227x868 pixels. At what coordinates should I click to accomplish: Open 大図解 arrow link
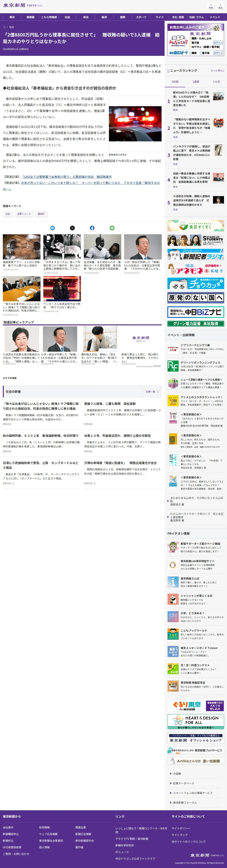[x=177, y=774]
